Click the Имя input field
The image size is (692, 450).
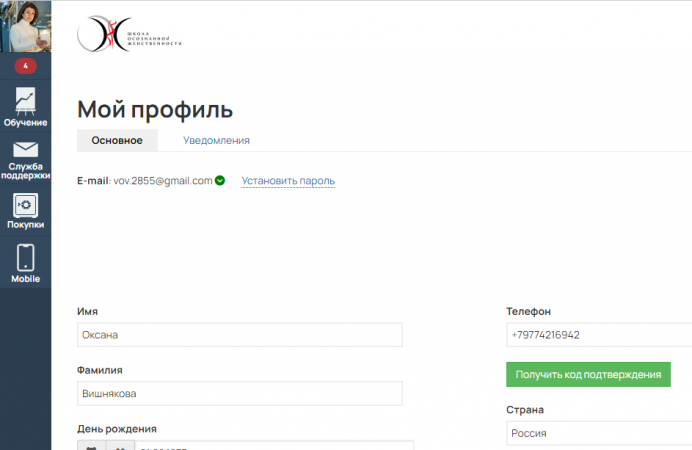[x=240, y=335]
